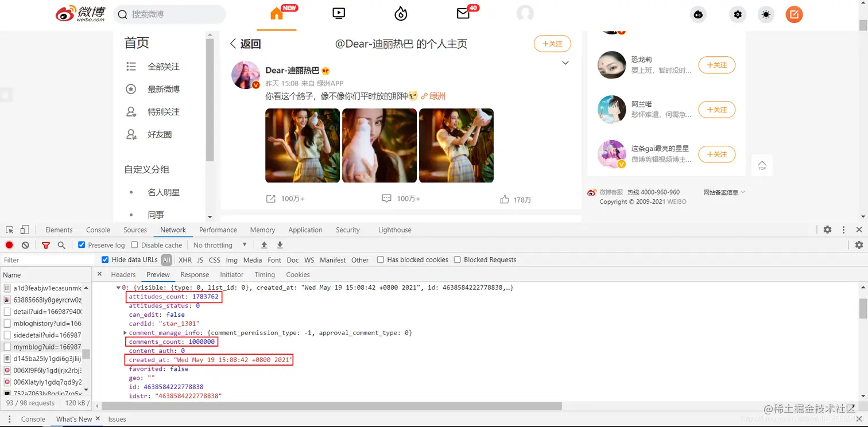Expand comment_manage_info object

point(125,333)
